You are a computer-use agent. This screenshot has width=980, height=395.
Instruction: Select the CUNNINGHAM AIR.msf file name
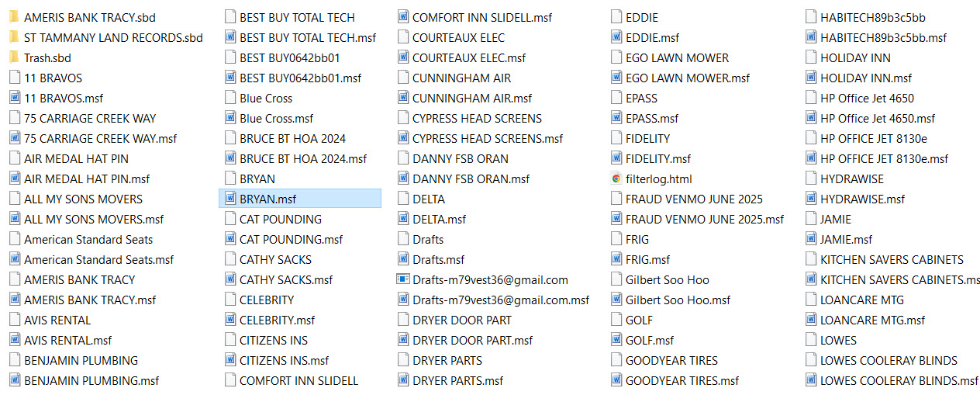(x=472, y=98)
